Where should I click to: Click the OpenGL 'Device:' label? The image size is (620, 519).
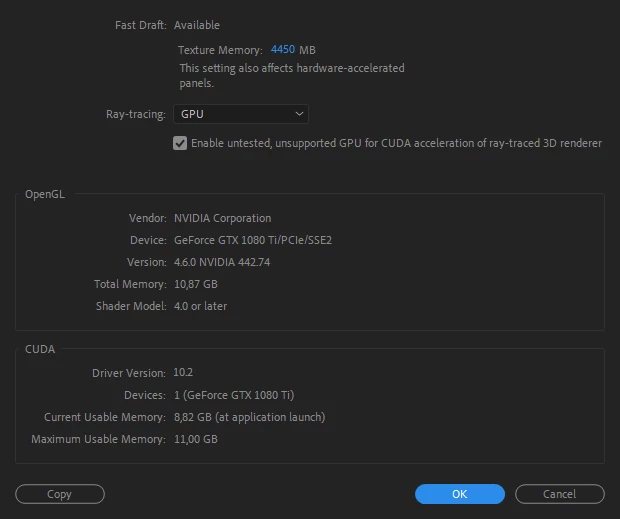click(x=148, y=240)
